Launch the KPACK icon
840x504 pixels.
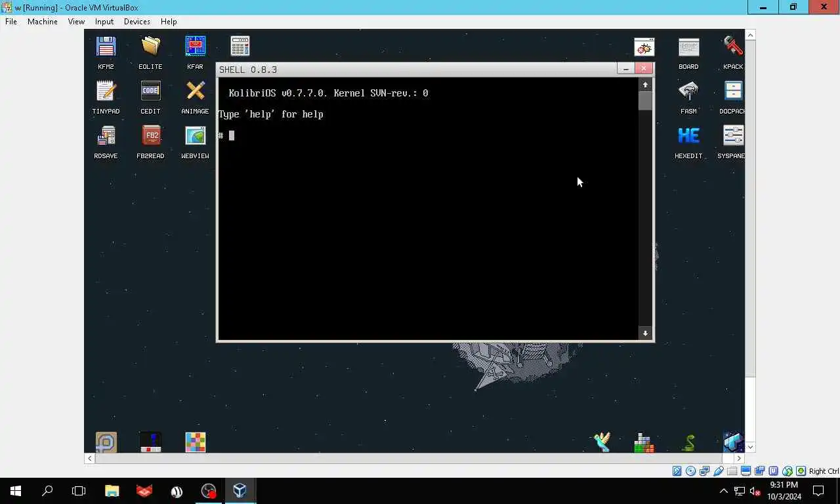coord(733,47)
